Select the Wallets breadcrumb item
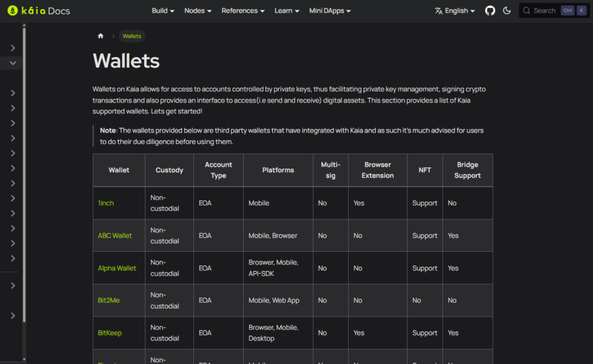The width and height of the screenshot is (593, 364). 131,36
